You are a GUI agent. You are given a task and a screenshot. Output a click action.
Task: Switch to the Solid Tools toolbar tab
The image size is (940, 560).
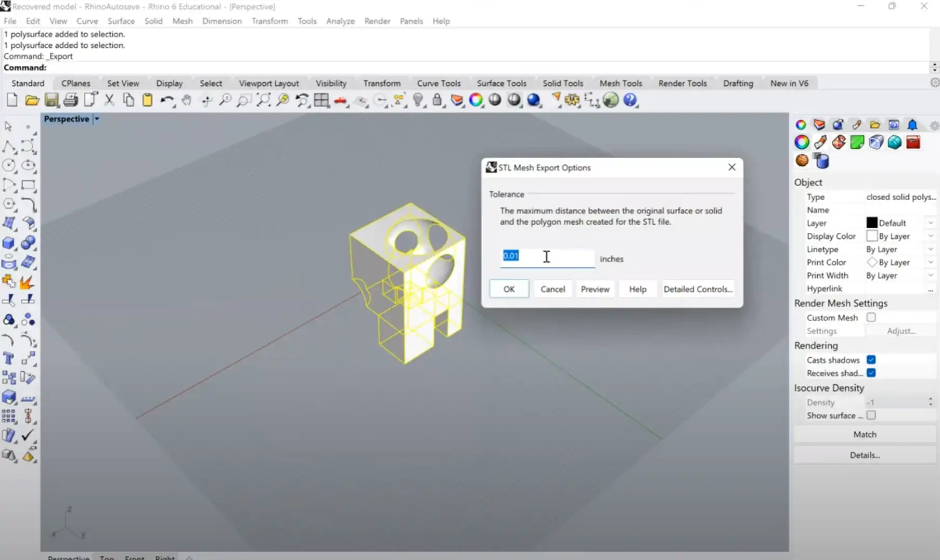563,83
